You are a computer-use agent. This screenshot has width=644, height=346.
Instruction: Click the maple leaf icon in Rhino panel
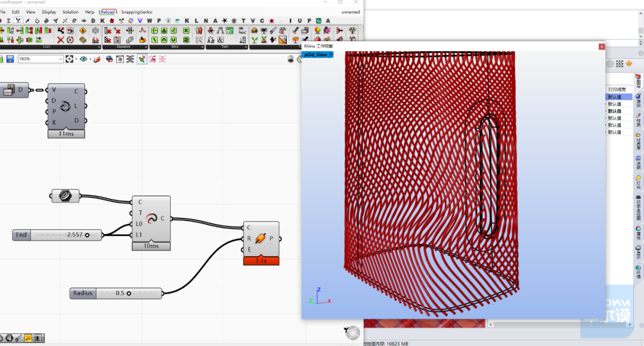[x=629, y=64]
